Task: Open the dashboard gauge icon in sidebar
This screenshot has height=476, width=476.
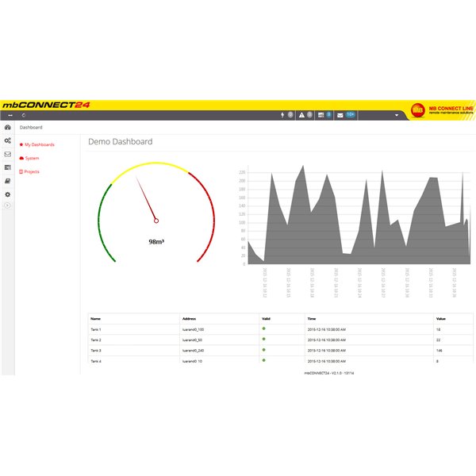Action: point(8,127)
